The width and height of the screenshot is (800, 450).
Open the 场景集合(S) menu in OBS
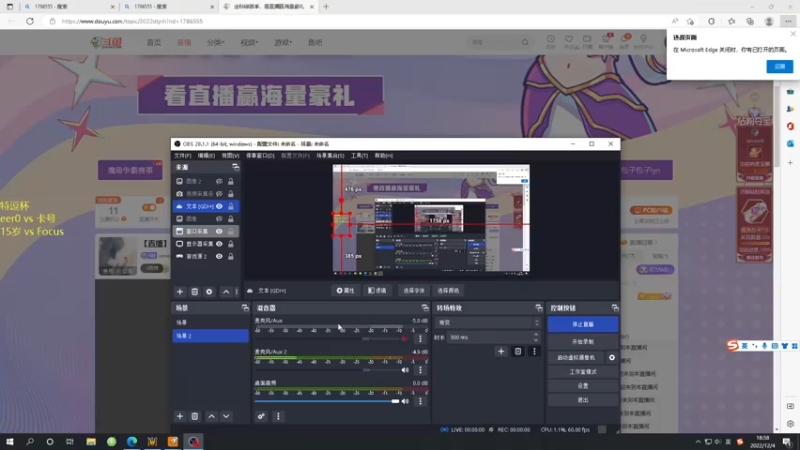330,156
